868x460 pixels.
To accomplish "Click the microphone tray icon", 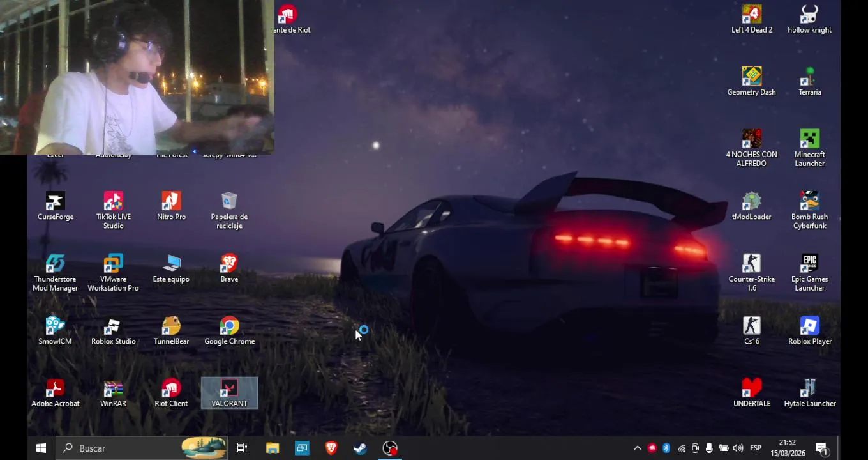I will [x=709, y=448].
